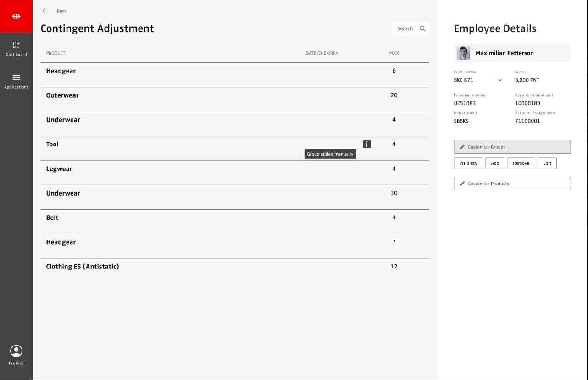Open the Profiles user icon
This screenshot has width=588, height=380.
click(x=16, y=351)
